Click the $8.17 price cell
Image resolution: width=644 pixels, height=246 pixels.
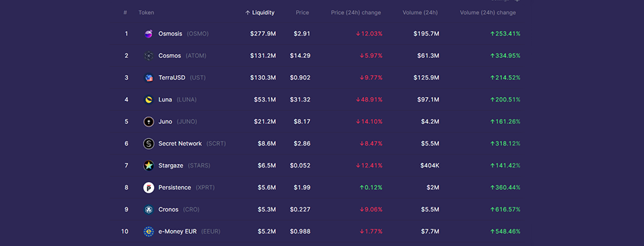pos(302,122)
